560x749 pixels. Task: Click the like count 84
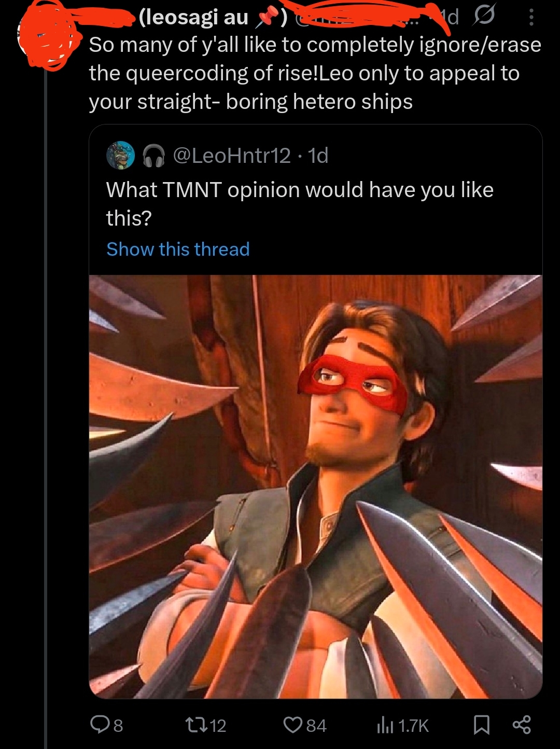click(316, 725)
